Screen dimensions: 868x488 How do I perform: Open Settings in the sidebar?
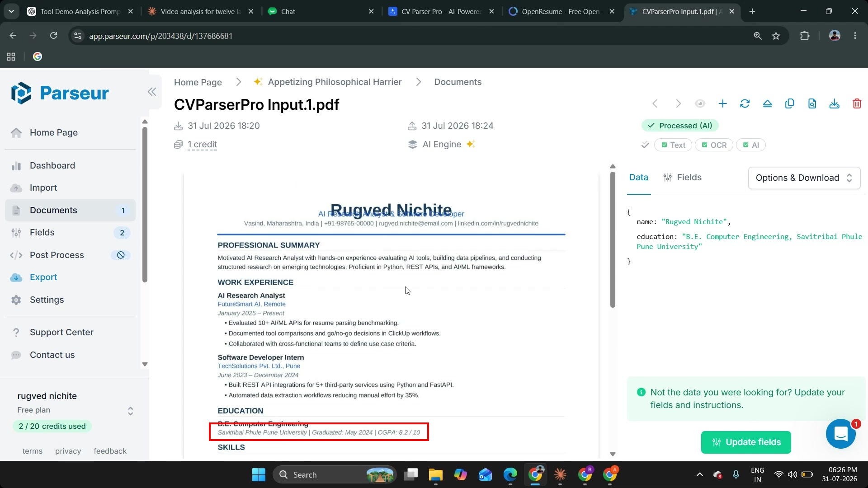pyautogui.click(x=70, y=300)
